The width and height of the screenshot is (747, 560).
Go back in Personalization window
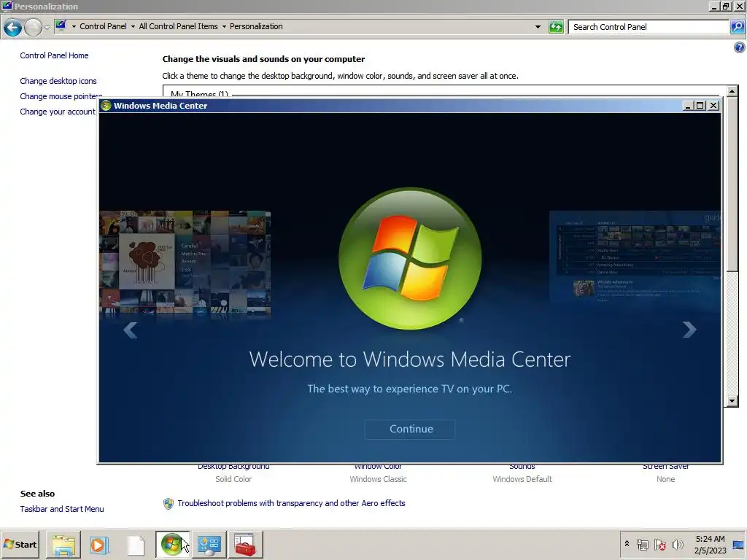coord(13,27)
